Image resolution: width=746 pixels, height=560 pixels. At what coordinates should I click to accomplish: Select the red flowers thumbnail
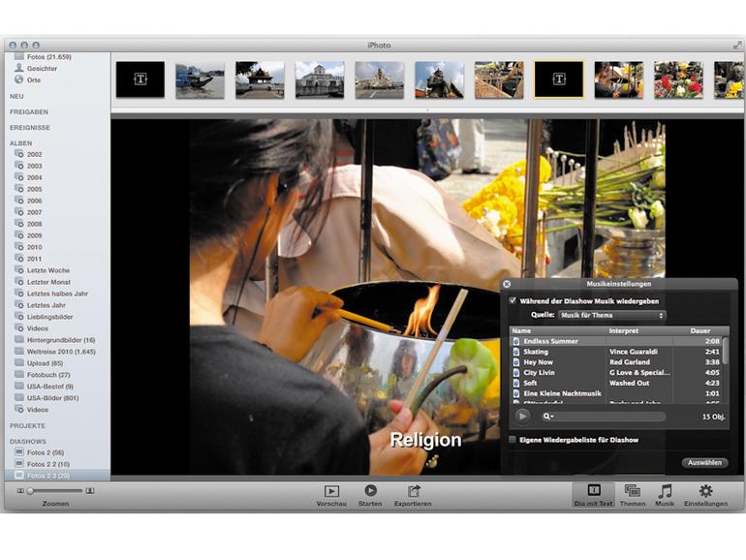pos(678,80)
